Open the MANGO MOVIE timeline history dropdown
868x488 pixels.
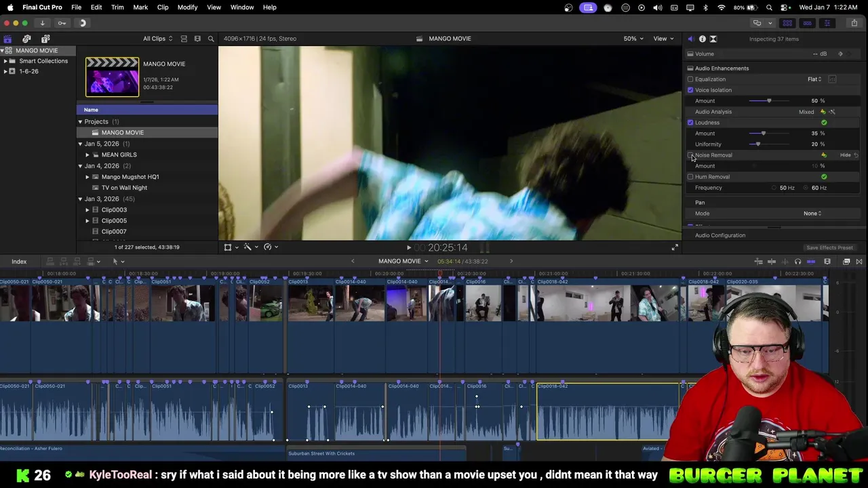click(403, 262)
